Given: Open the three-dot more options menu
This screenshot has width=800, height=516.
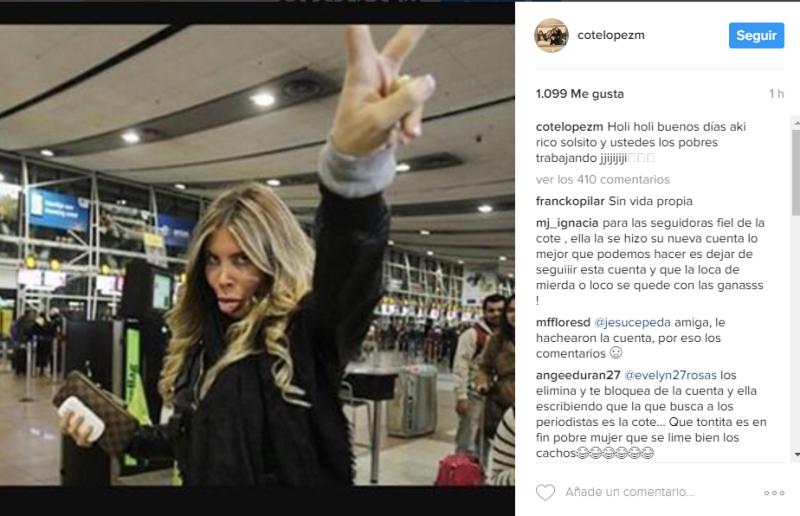Looking at the screenshot, I should (774, 493).
